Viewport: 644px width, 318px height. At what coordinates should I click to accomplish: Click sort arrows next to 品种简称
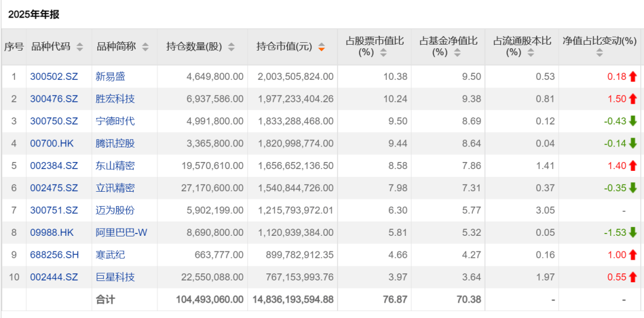click(x=145, y=47)
